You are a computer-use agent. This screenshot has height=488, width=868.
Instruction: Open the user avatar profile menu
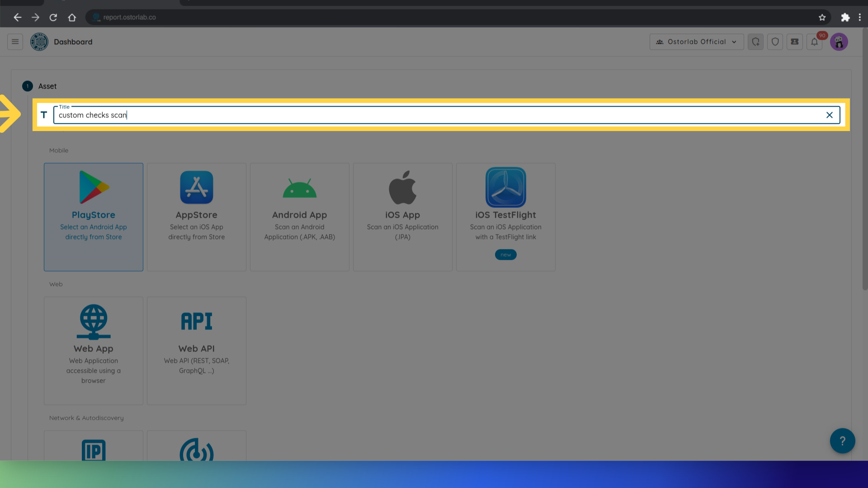point(839,42)
